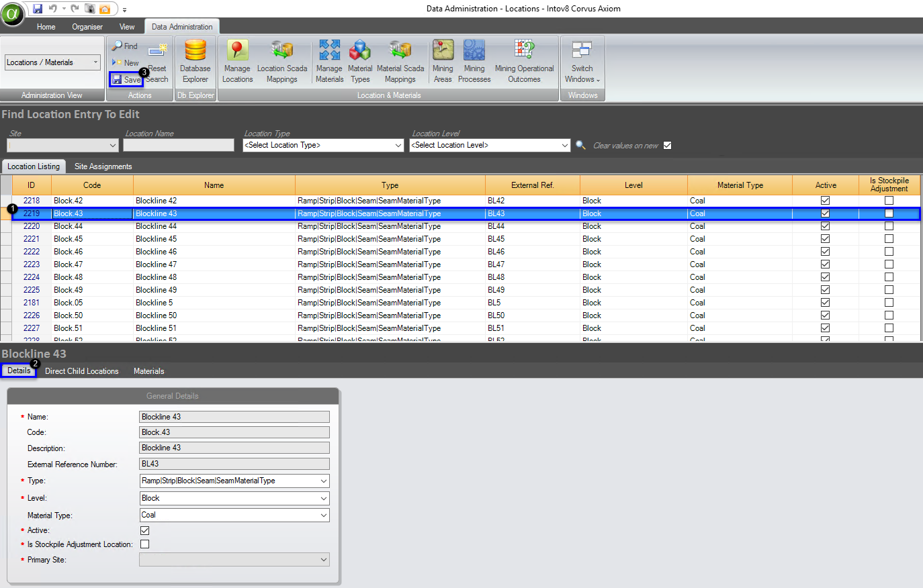923x588 pixels.
Task: Click the search magnifier beside Location Level
Action: (x=581, y=145)
